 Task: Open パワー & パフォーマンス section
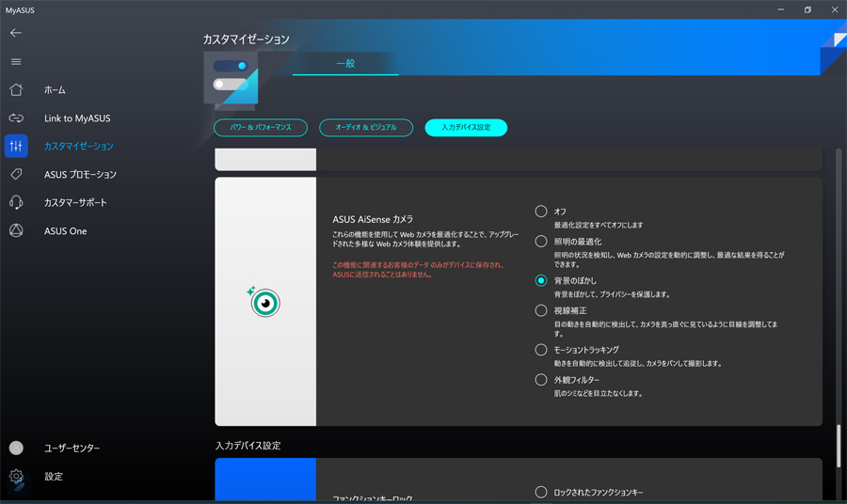coord(261,127)
